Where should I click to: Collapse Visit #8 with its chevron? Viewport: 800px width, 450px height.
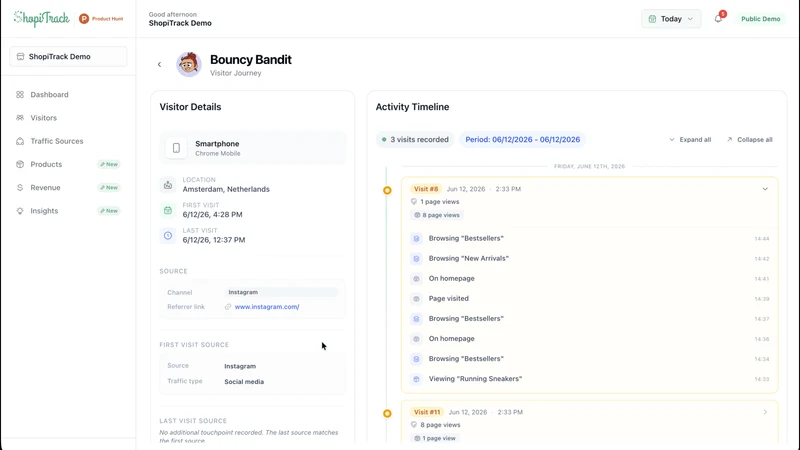click(765, 189)
